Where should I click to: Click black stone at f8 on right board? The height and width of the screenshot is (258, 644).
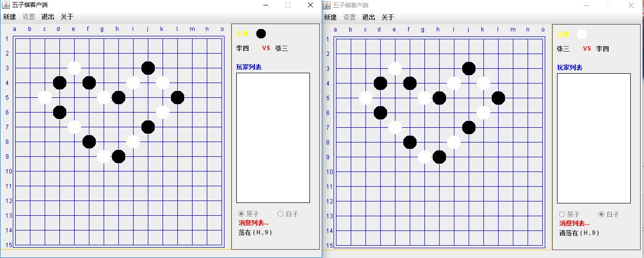[410, 142]
